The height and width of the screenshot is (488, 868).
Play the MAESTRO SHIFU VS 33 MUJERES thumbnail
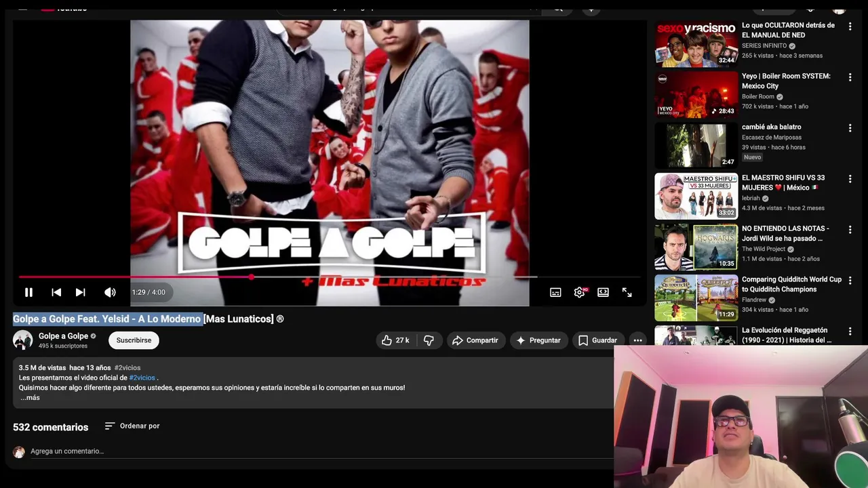click(x=696, y=196)
